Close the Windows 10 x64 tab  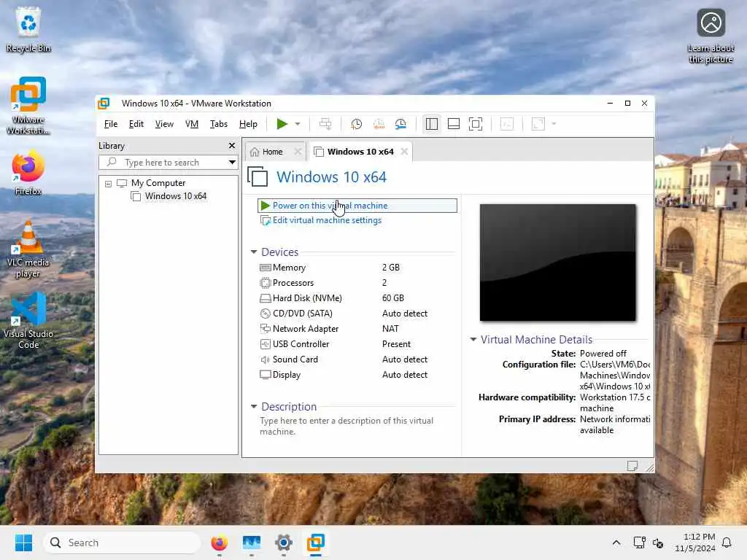pyautogui.click(x=404, y=152)
